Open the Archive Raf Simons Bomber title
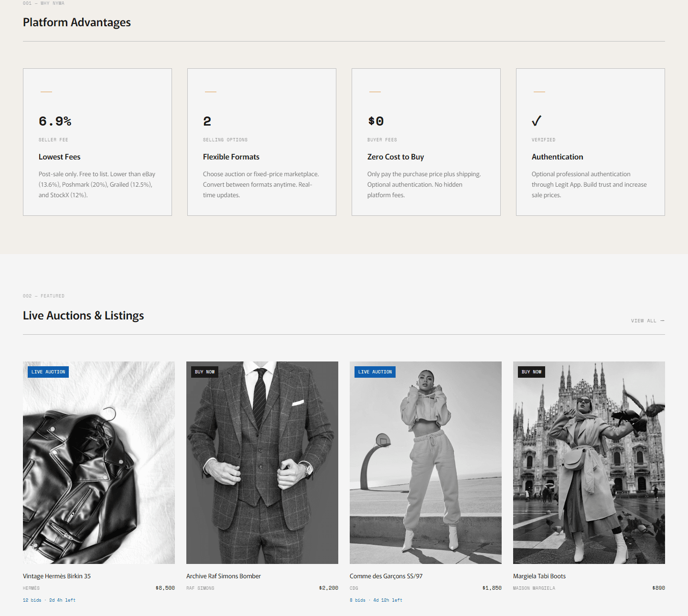 pos(224,576)
